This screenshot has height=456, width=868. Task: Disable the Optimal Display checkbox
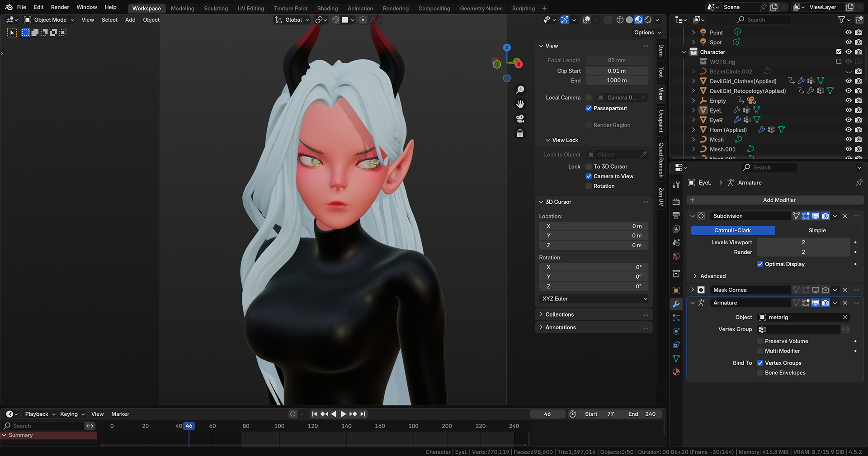(760, 264)
